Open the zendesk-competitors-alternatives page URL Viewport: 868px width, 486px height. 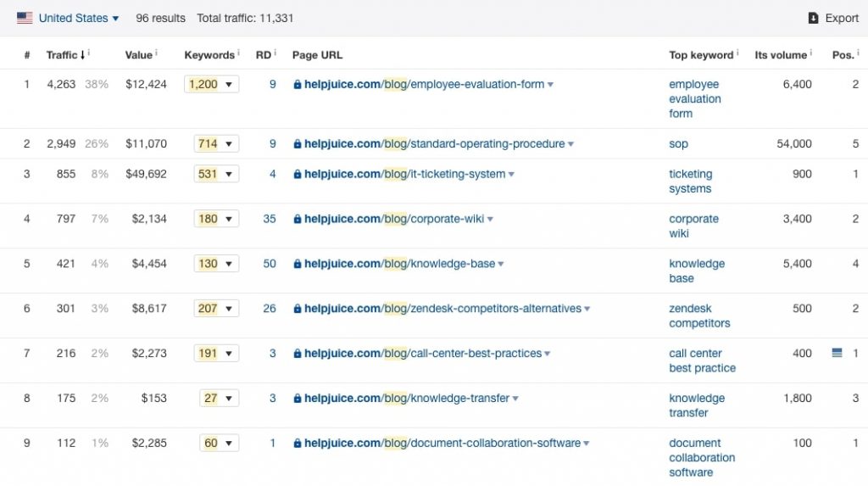[x=442, y=309]
